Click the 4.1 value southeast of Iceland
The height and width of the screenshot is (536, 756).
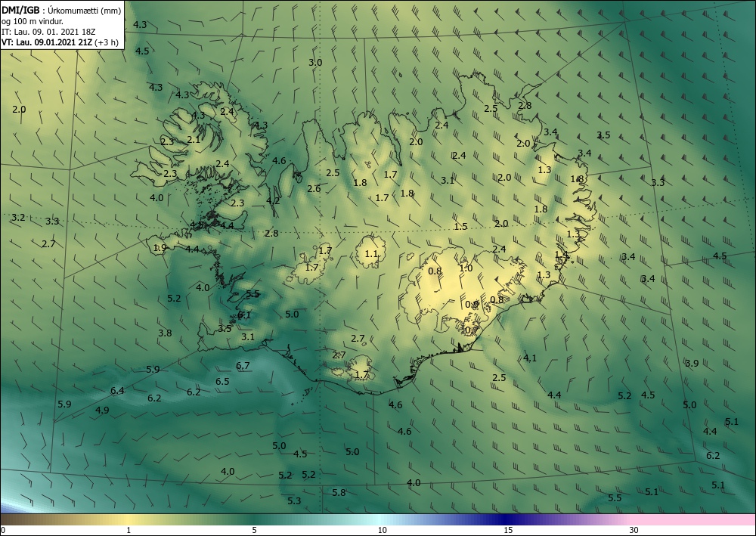tap(530, 358)
